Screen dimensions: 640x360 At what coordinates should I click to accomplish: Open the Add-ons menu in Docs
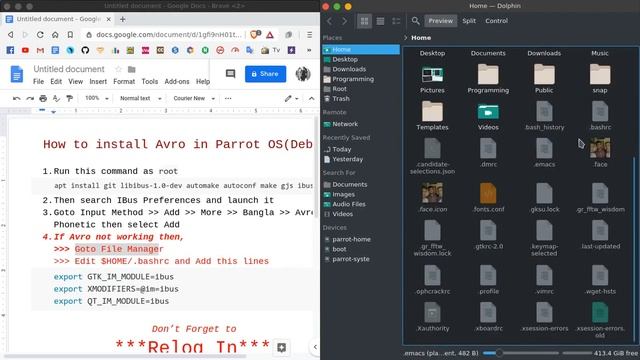[x=177, y=82]
